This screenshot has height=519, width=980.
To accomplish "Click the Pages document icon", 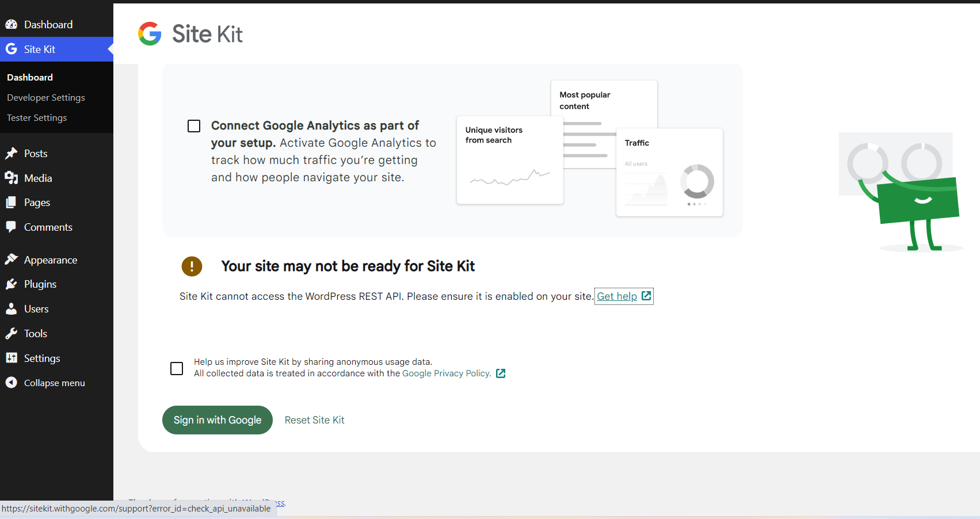I will click(x=12, y=203).
